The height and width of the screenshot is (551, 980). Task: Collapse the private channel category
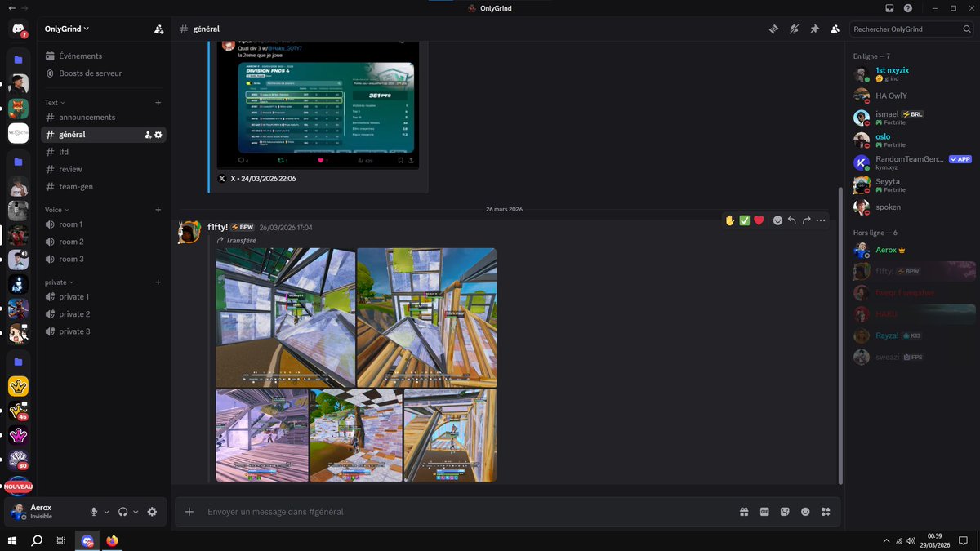coord(59,282)
